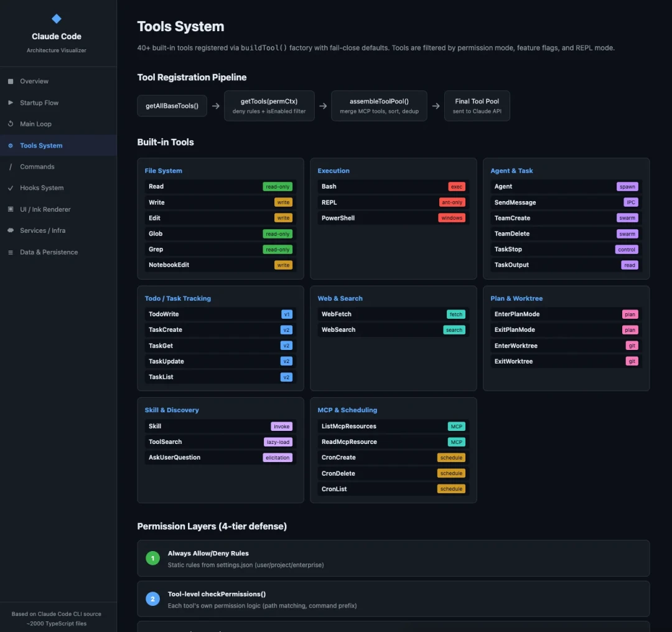Click the Final Tool Pool box
672x632 pixels.
click(477, 106)
